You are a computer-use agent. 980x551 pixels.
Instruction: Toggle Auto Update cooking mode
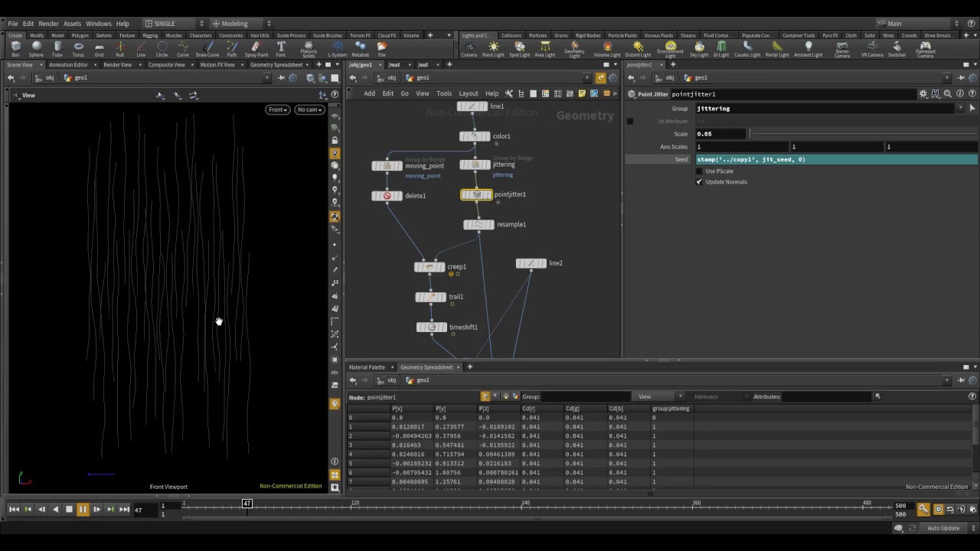coord(943,528)
